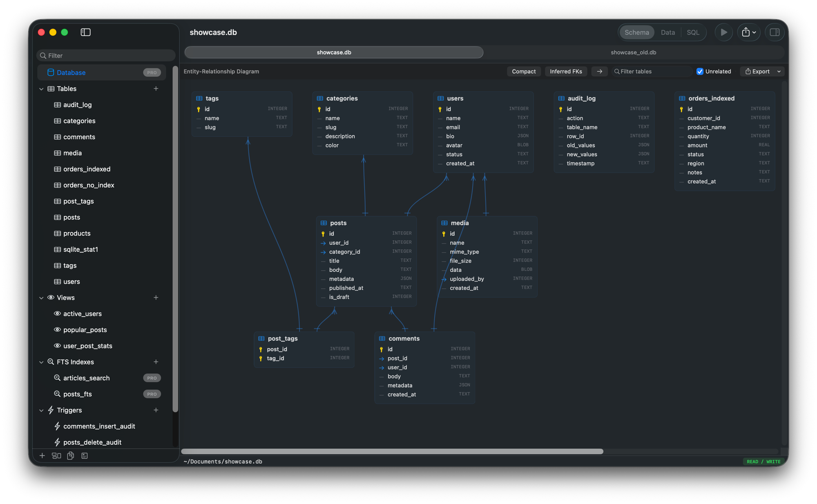Click the copy database icon in bottom toolbar
Screen dimensions: 817x504
click(x=70, y=455)
